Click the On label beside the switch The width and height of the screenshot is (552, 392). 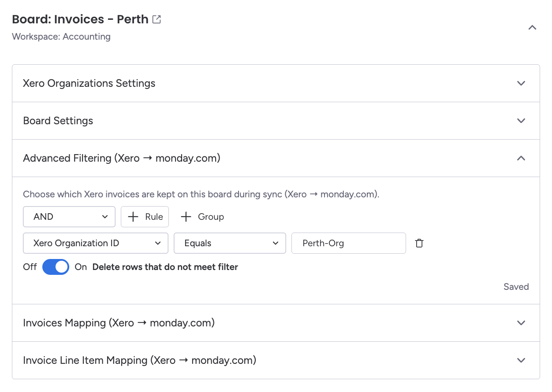[x=81, y=267]
